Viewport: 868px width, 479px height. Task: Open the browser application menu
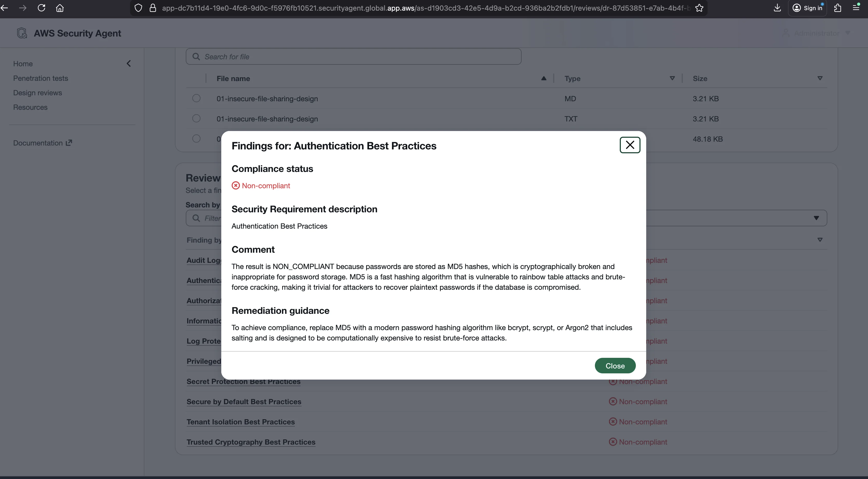pos(856,8)
